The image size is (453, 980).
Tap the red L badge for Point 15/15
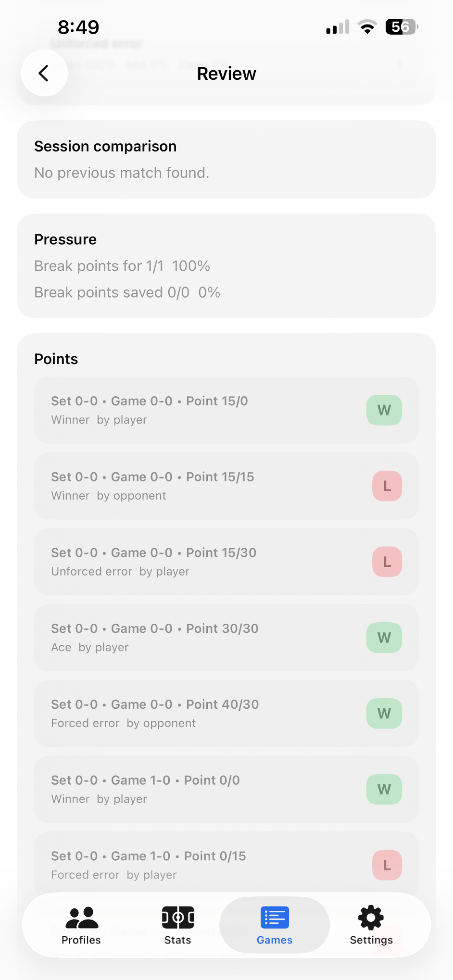click(387, 486)
